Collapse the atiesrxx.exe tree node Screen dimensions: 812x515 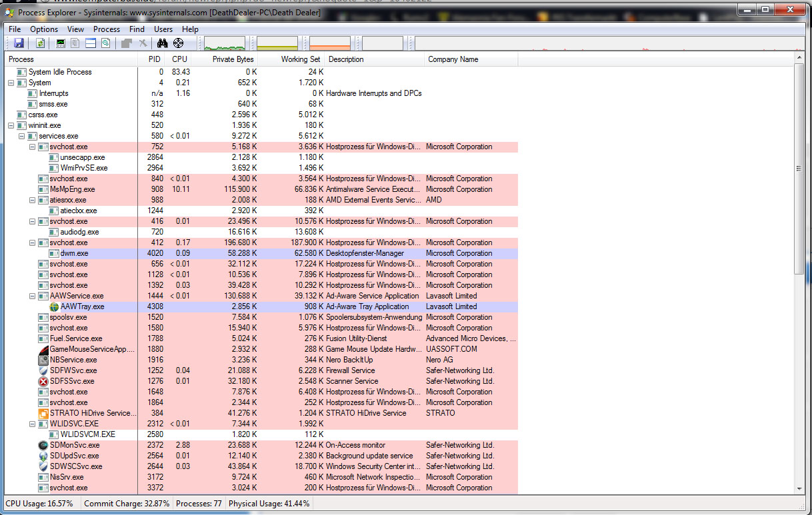pyautogui.click(x=32, y=200)
